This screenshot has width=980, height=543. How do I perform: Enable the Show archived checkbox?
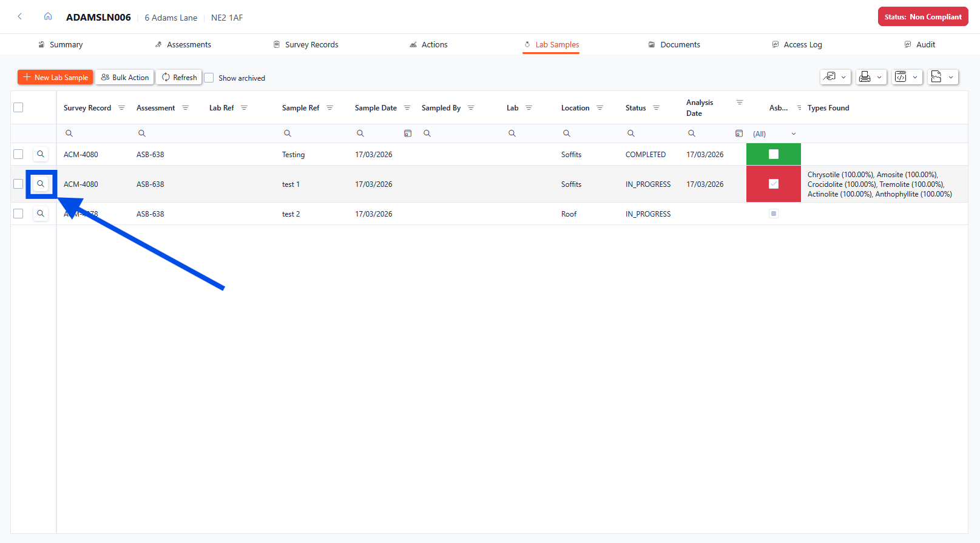point(209,78)
